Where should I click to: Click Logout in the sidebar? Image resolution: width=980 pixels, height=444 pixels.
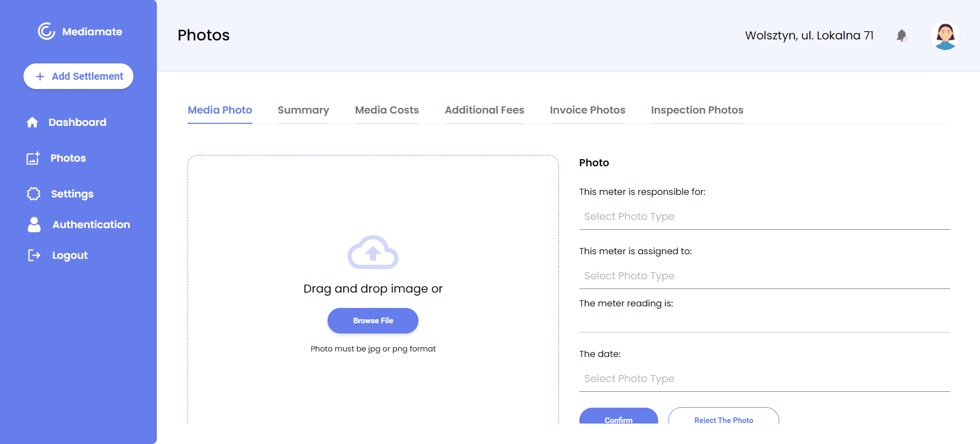[x=70, y=255]
